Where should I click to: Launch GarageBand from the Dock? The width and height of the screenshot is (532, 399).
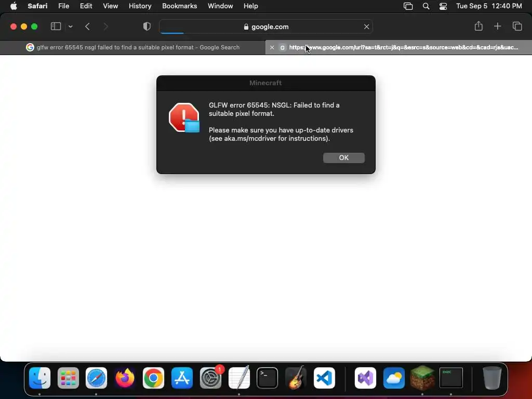pyautogui.click(x=296, y=378)
